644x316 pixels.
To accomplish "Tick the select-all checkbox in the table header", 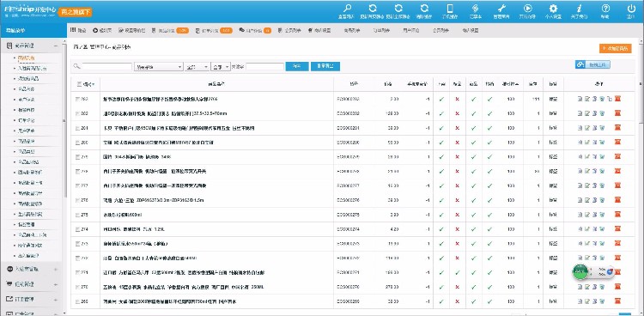I will pyautogui.click(x=79, y=85).
